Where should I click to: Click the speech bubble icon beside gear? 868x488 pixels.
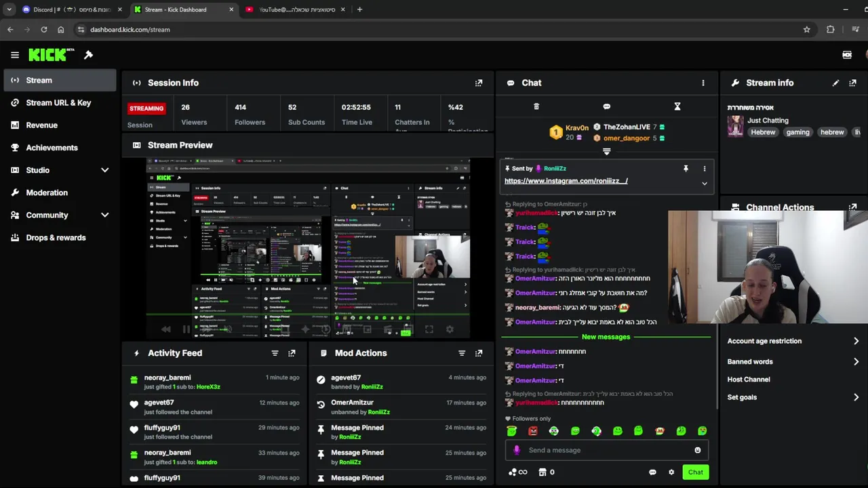(x=652, y=472)
